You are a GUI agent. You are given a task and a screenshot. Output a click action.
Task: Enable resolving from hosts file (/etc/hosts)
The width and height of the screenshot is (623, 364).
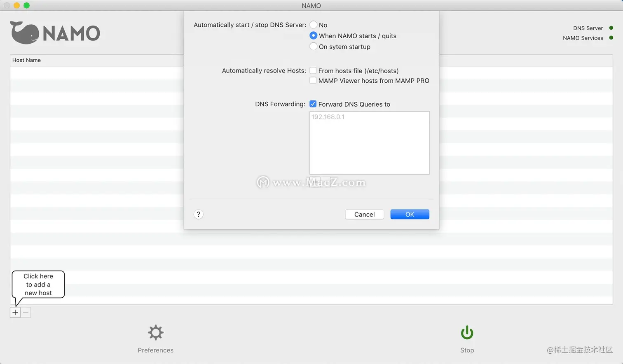[x=313, y=70]
